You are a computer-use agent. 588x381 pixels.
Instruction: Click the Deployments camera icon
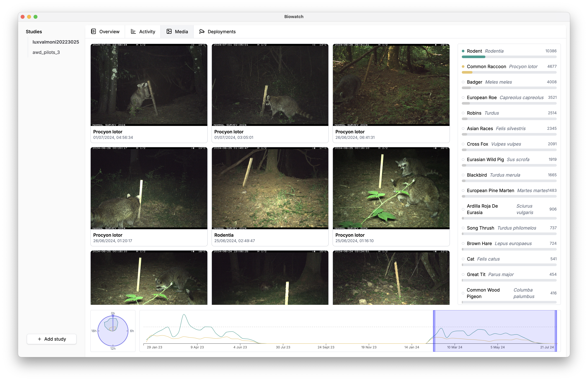[202, 31]
